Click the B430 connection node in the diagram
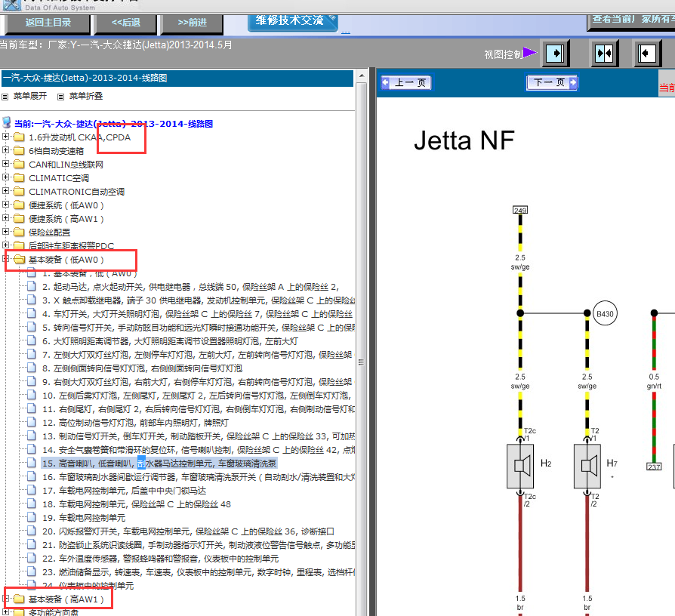Image resolution: width=675 pixels, height=616 pixels. click(x=605, y=313)
